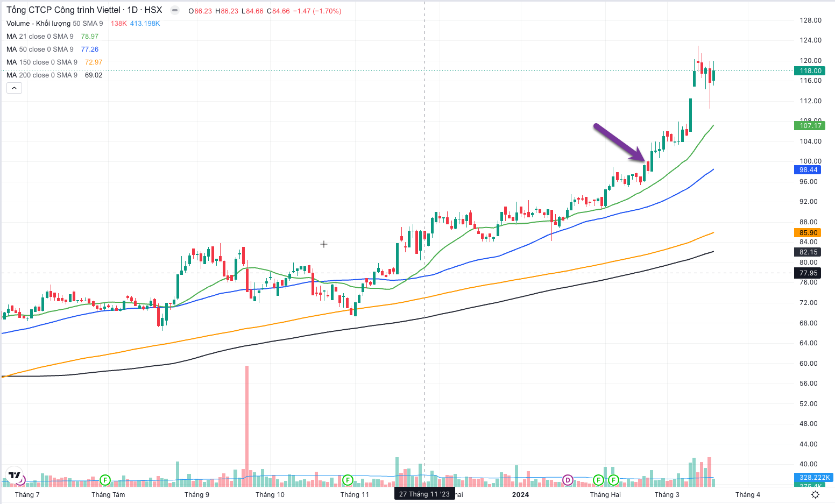Click the Tháng 3 label on the time axis
The height and width of the screenshot is (504, 835).
[x=667, y=495]
